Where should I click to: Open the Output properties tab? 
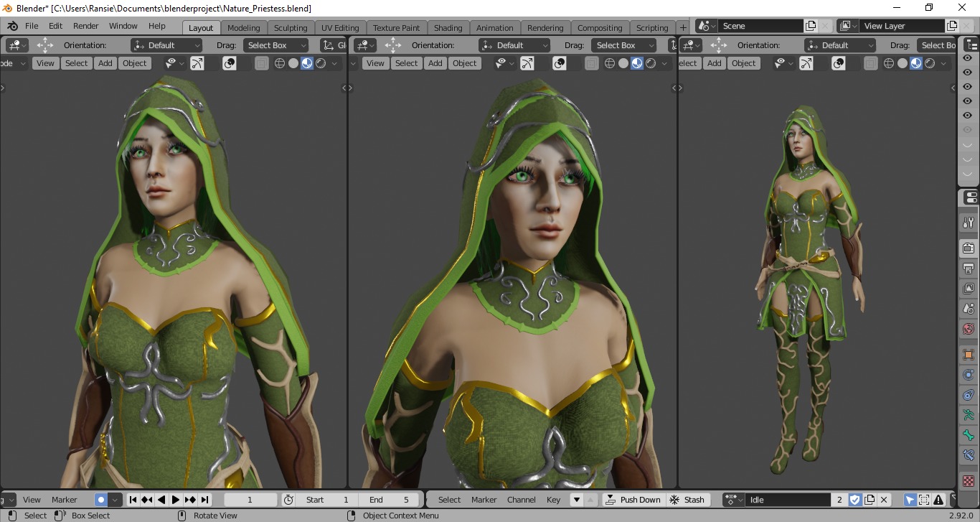pos(969,269)
